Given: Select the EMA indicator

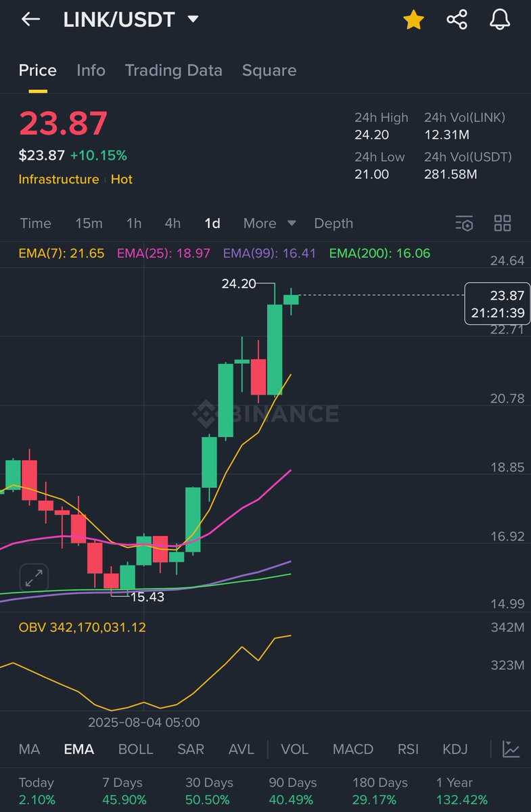Looking at the screenshot, I should click(x=78, y=749).
